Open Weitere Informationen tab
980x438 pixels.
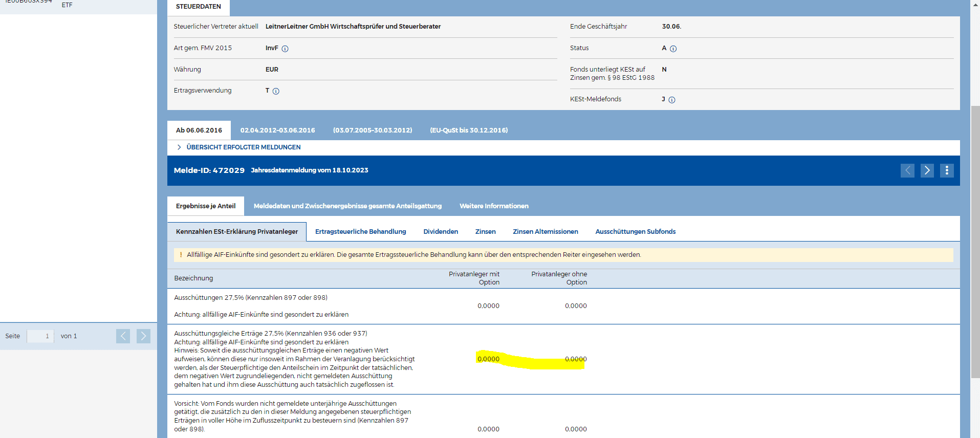(494, 206)
